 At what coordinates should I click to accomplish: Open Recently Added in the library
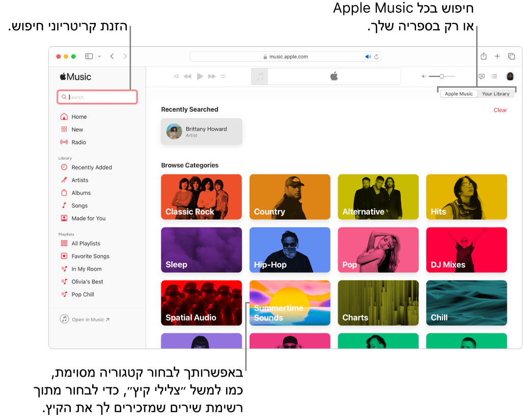click(x=86, y=167)
